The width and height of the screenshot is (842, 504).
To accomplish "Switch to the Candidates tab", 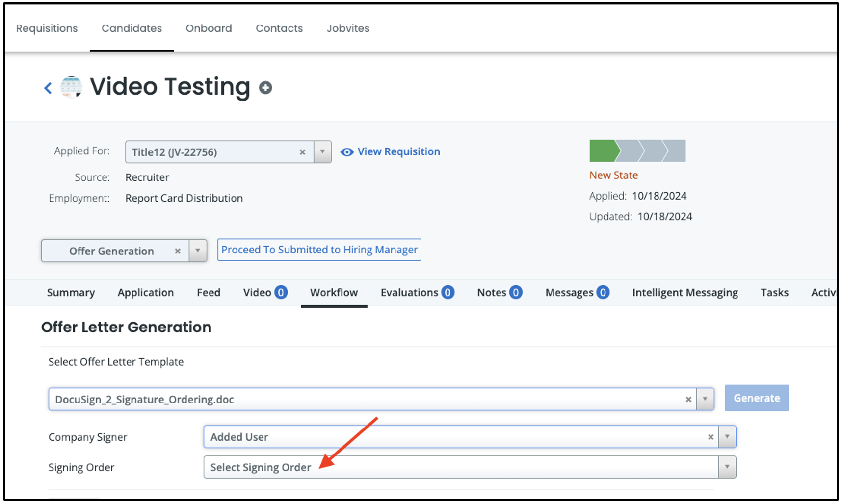I will (132, 28).
